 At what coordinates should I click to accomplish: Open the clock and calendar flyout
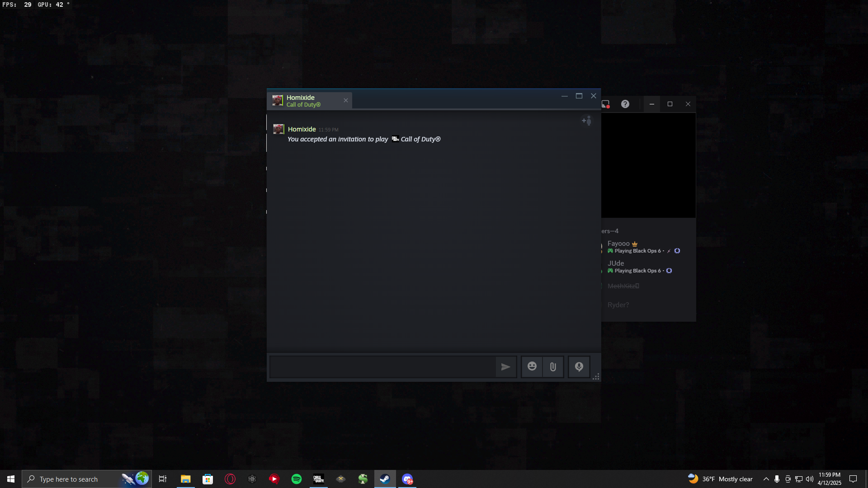830,479
